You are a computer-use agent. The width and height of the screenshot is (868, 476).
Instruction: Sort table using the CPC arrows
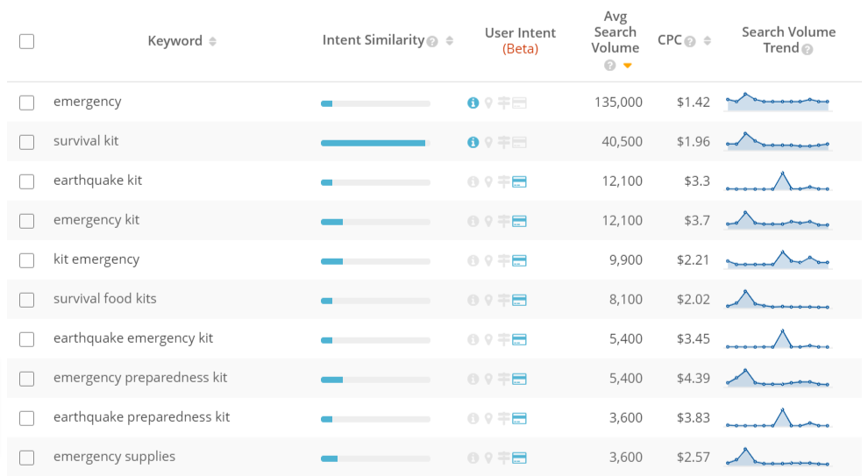[x=708, y=41]
